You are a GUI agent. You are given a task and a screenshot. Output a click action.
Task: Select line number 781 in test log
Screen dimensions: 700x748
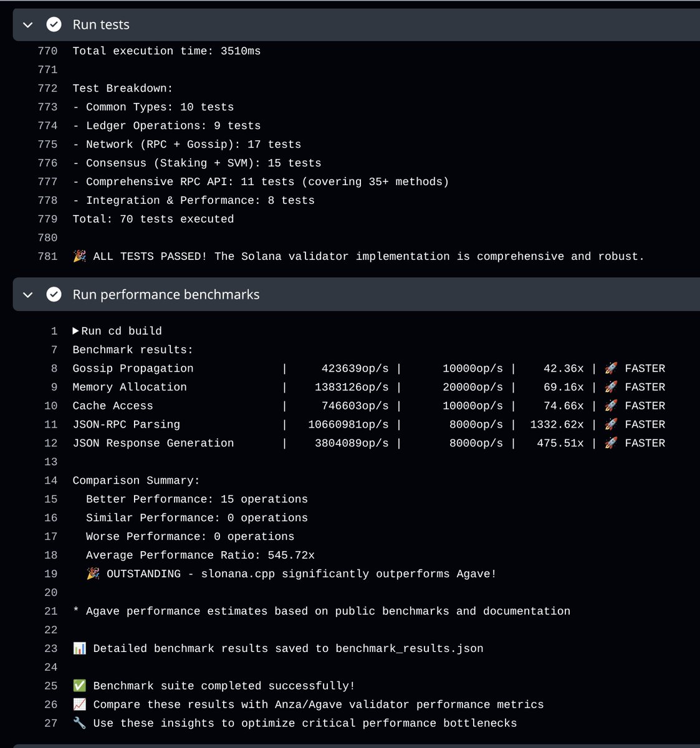[x=47, y=256]
